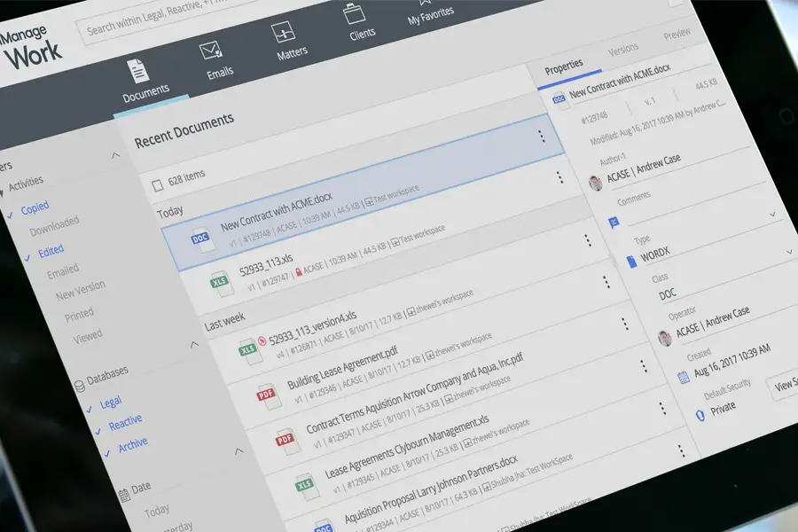
Task: Open more options for 52933_113.xls row
Action: click(559, 176)
